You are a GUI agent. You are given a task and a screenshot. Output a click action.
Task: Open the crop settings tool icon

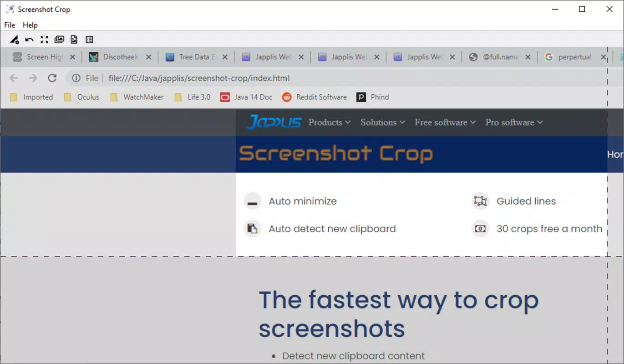coord(15,40)
